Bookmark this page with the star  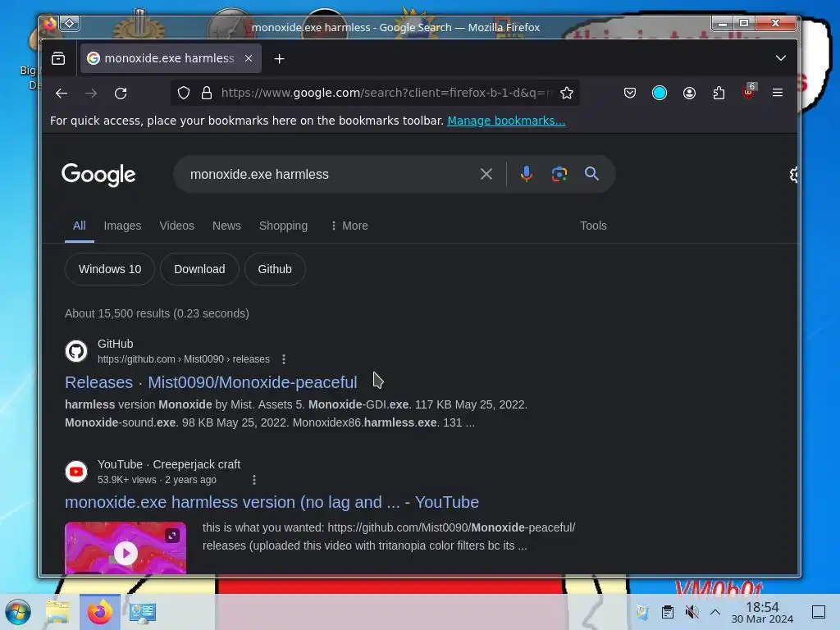point(567,94)
